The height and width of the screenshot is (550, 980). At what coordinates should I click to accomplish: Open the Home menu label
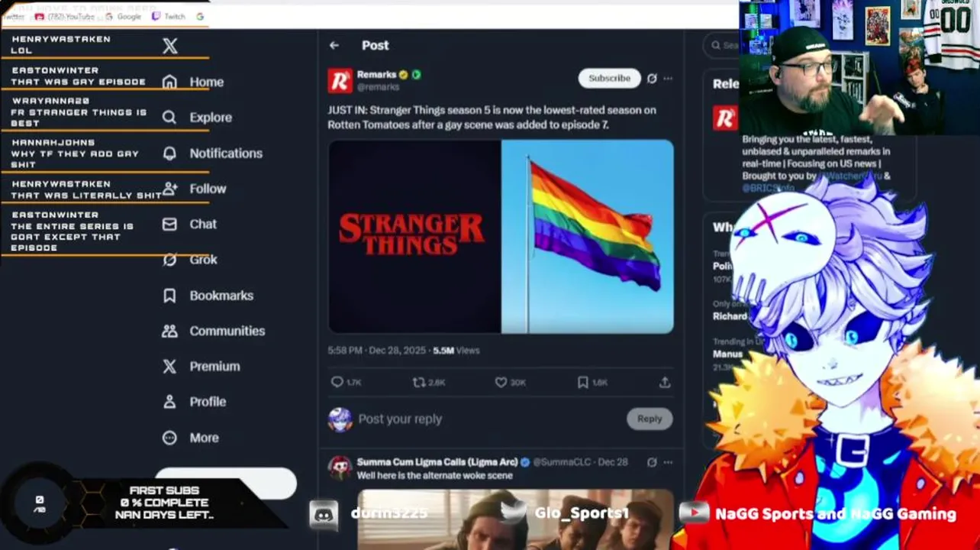point(207,82)
